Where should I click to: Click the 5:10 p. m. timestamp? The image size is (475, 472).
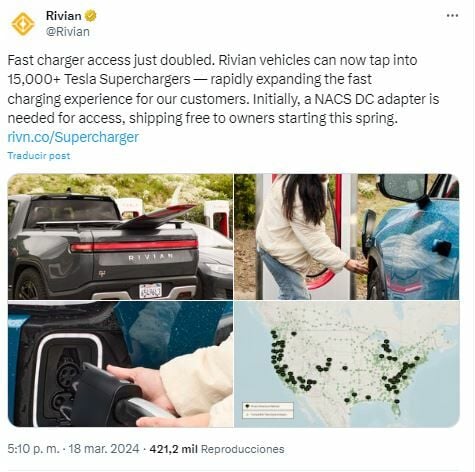click(x=32, y=449)
